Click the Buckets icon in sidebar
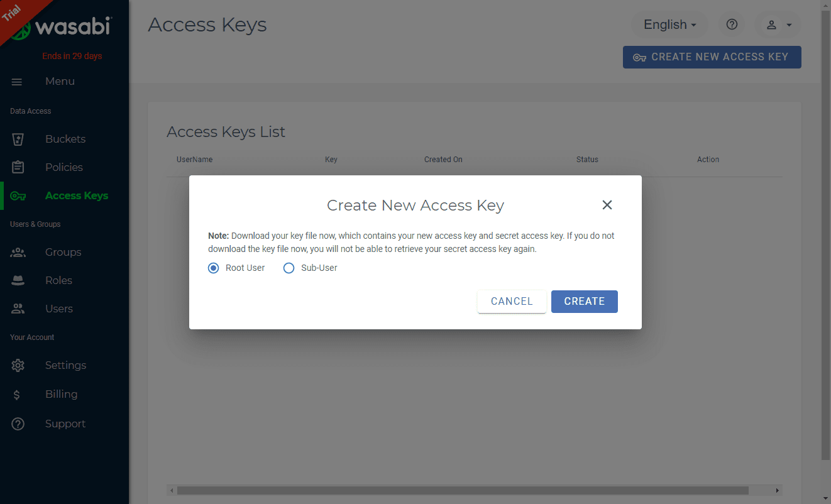Viewport: 831px width, 504px height. pos(18,139)
